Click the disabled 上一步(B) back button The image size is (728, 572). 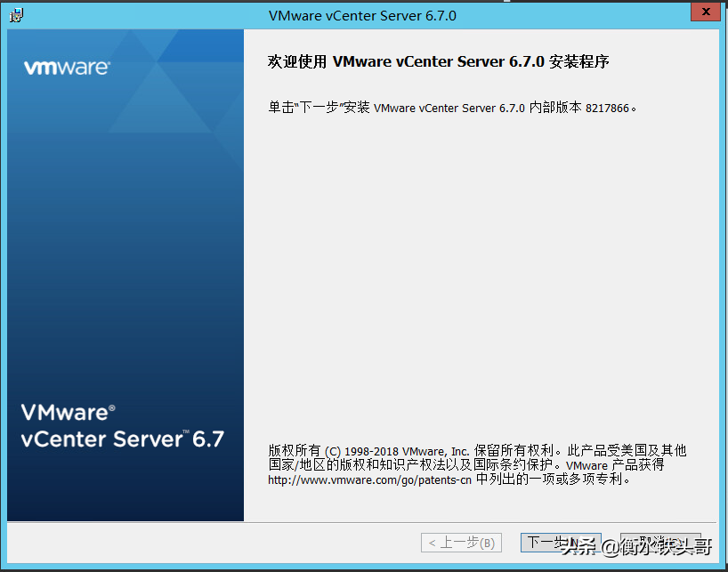(462, 543)
